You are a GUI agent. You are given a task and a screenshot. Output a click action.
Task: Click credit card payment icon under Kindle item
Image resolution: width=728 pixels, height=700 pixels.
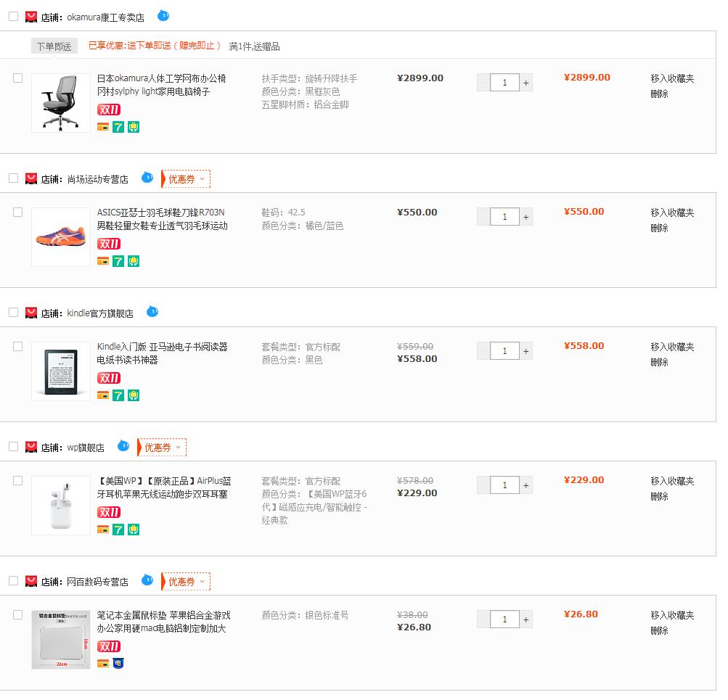click(102, 395)
